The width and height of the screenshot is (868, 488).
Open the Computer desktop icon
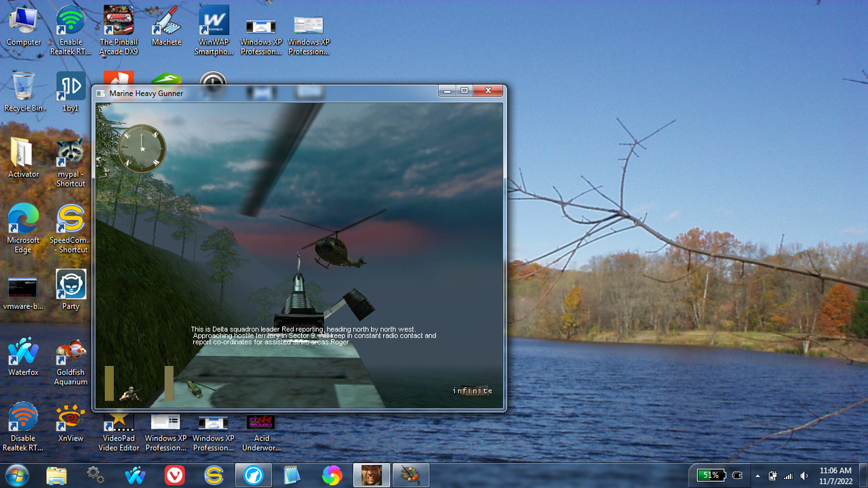24,26
